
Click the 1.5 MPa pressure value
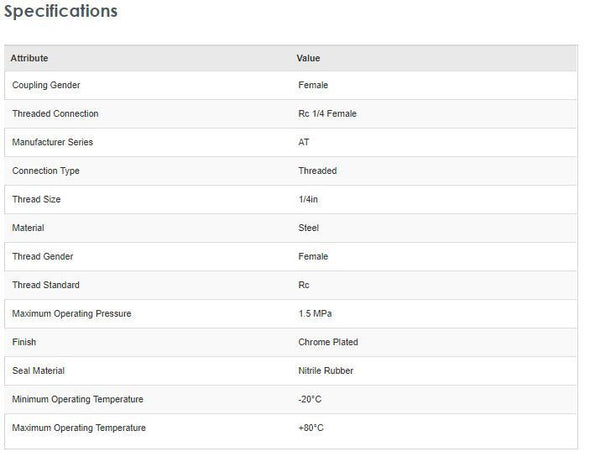pyautogui.click(x=314, y=314)
